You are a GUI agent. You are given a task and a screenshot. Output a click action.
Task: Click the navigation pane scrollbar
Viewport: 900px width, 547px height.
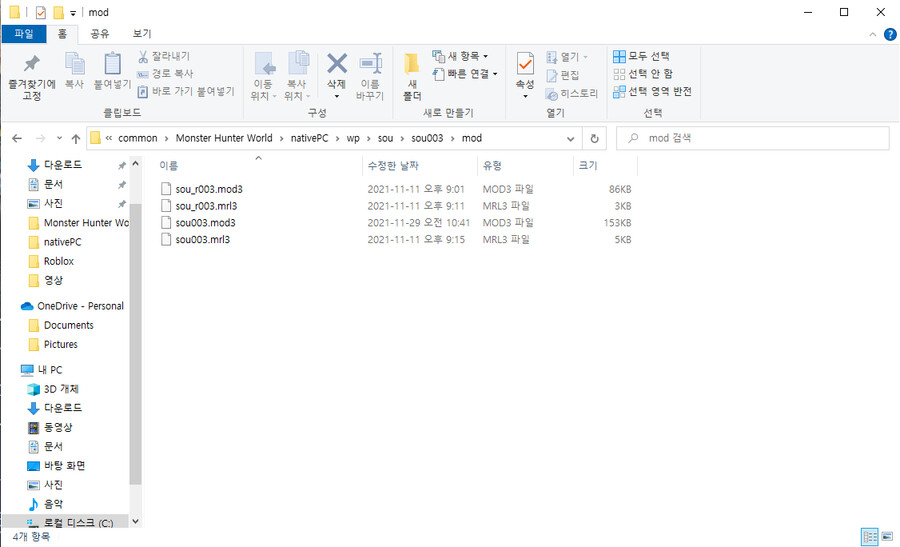[x=135, y=344]
